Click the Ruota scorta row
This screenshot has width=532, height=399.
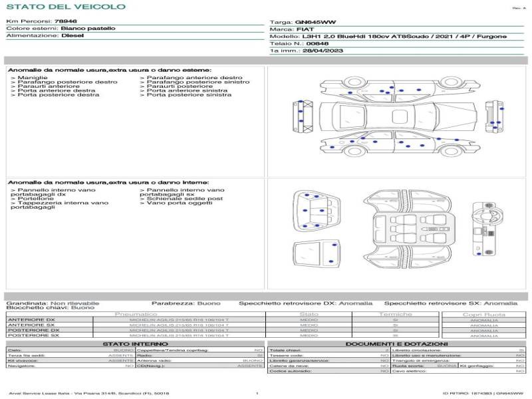click(424, 366)
